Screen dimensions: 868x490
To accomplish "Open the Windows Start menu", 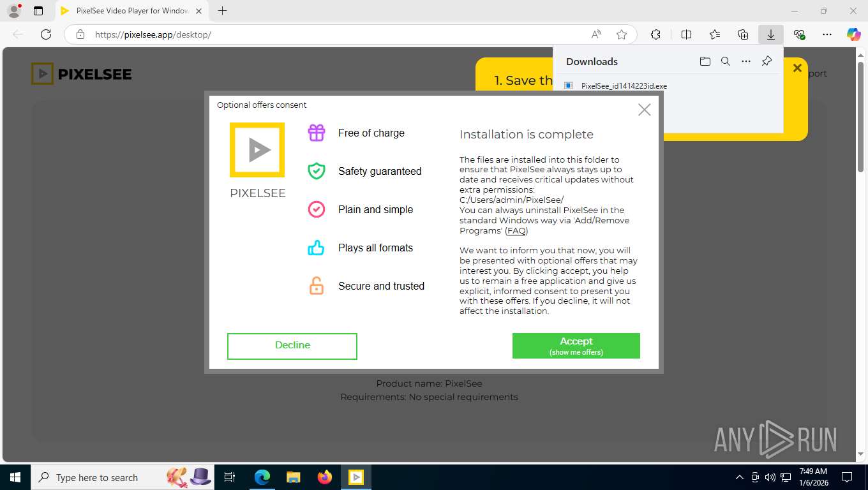I will pos(15,477).
